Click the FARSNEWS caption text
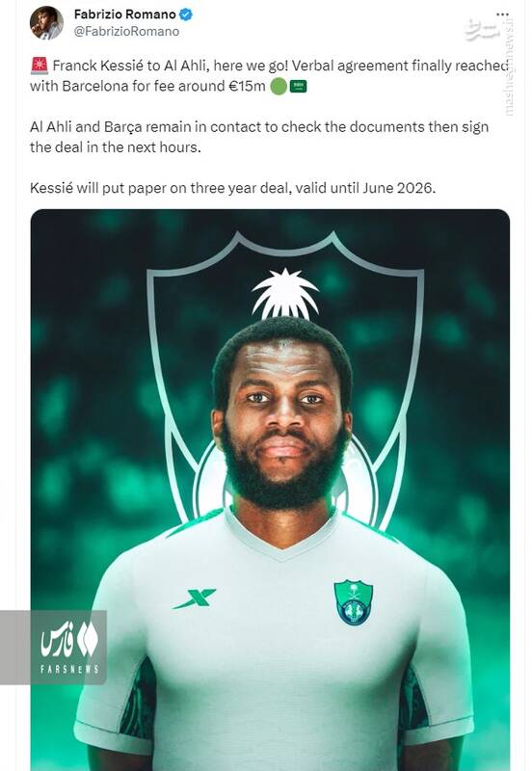The height and width of the screenshot is (771, 532). [69, 669]
